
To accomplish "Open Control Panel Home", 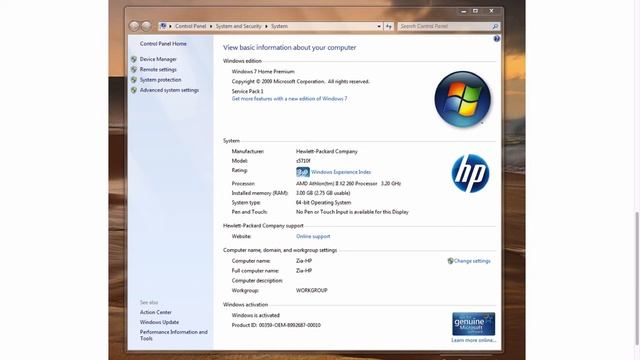I will click(x=163, y=44).
